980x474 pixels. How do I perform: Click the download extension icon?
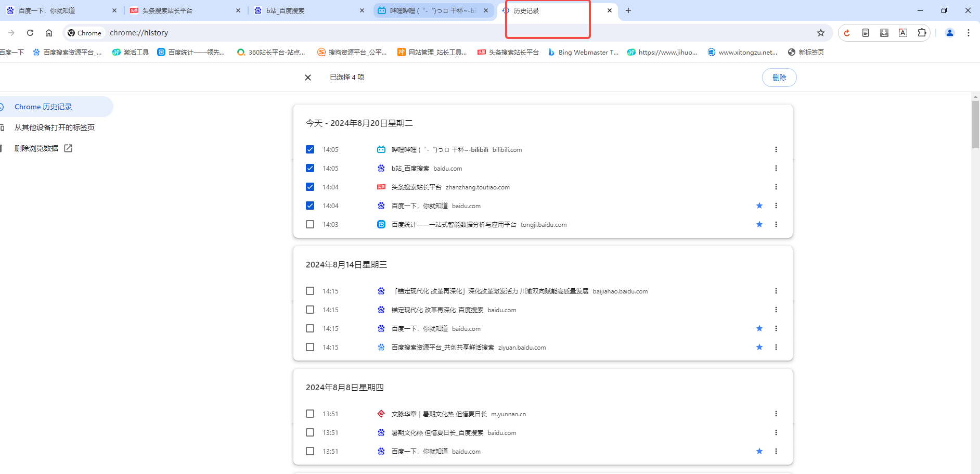point(884,33)
